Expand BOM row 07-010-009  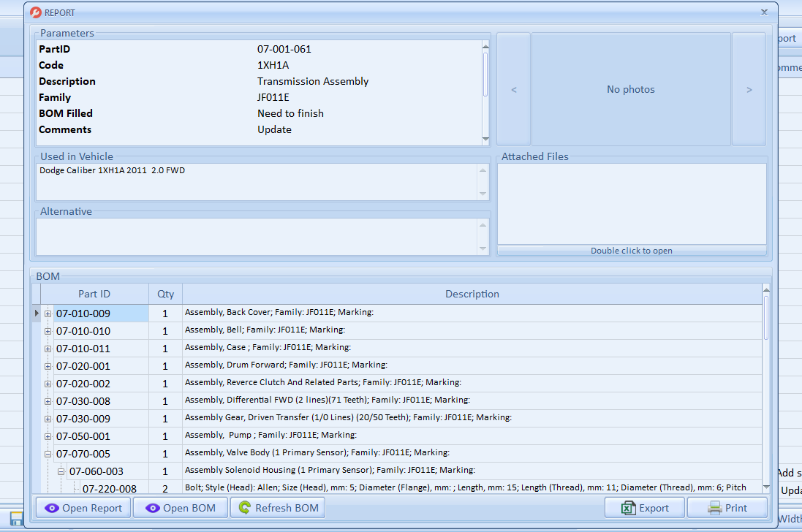tap(48, 313)
